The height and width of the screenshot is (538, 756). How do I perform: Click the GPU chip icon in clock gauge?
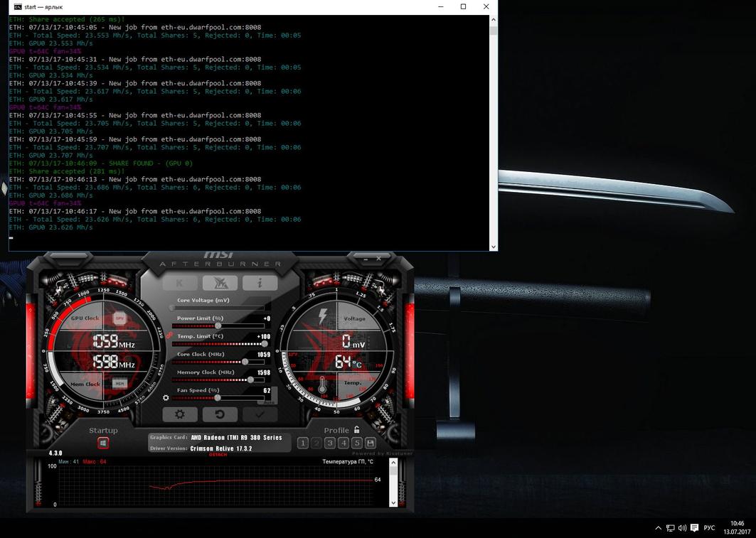119,318
